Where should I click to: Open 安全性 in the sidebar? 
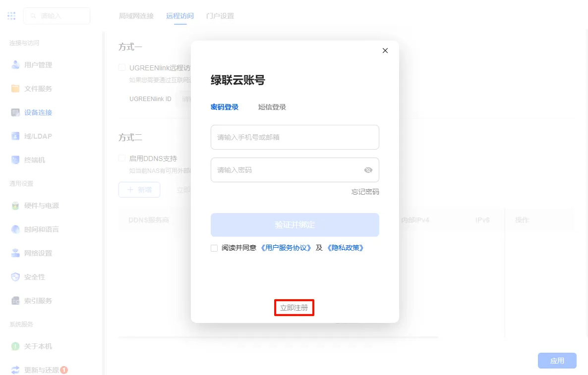pos(35,277)
